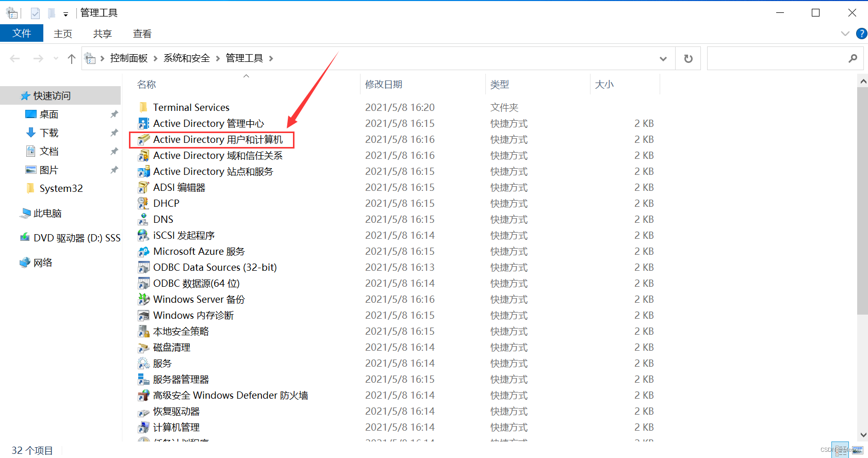Screen dimensions: 868x458
Task: Expand the chevron after 控制面板 breadcrumb
Action: click(x=155, y=58)
